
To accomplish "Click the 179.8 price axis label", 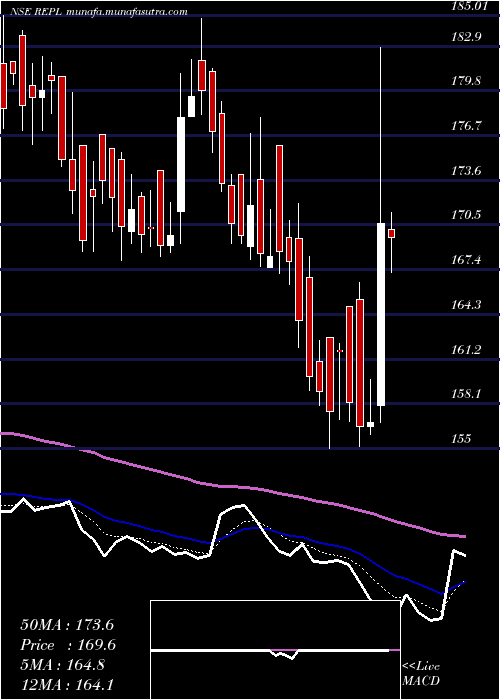I will point(466,81).
